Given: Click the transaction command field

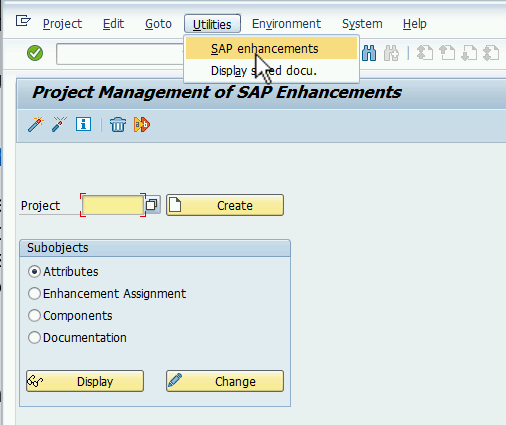Looking at the screenshot, I should 120,53.
